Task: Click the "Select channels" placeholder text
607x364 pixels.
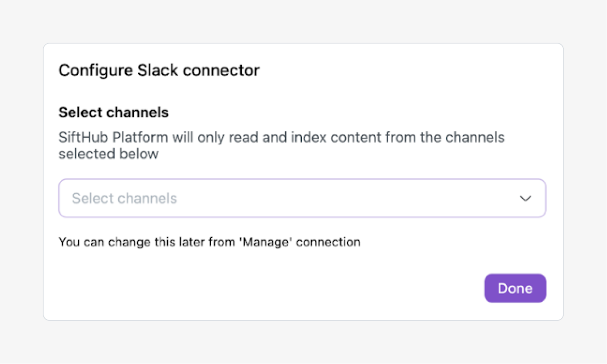Action: pyautogui.click(x=125, y=198)
